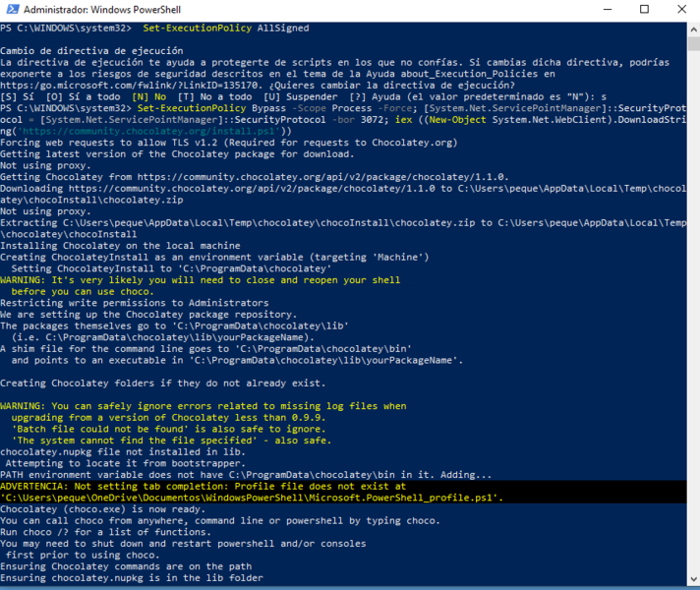
Task: Click 'Restricting write permissions to Administrators' line
Action: point(135,303)
